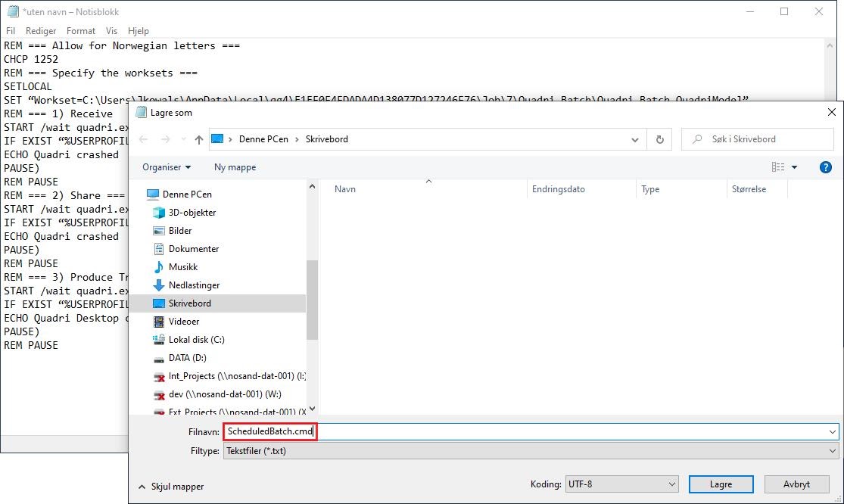844x504 pixels.
Task: Select Musikk in the folder tree
Action: (183, 267)
